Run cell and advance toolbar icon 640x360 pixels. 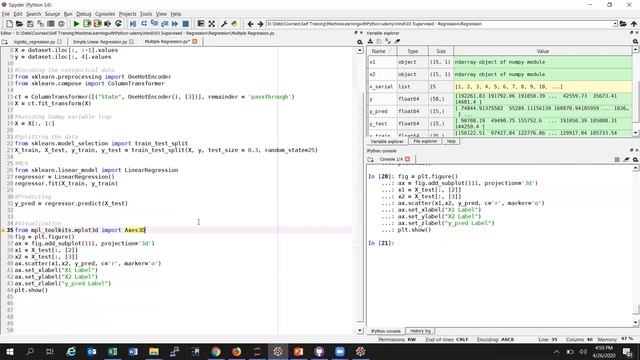point(98,24)
